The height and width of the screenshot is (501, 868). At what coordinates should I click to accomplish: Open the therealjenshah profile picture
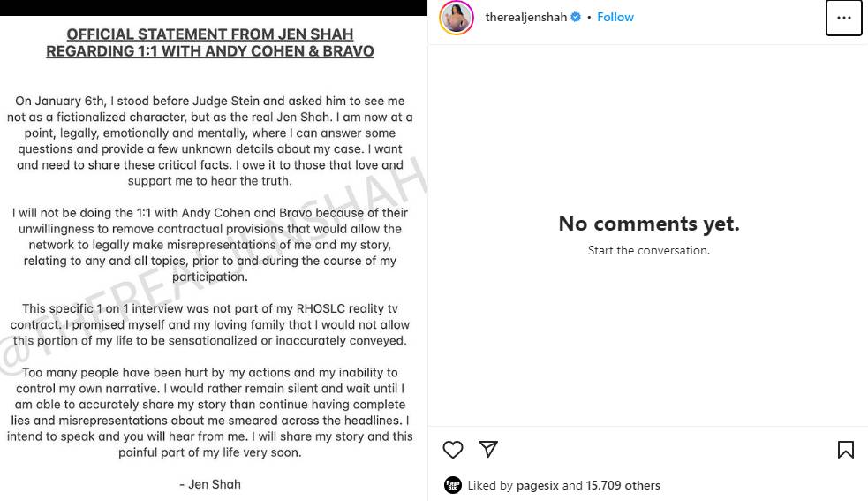(x=457, y=18)
